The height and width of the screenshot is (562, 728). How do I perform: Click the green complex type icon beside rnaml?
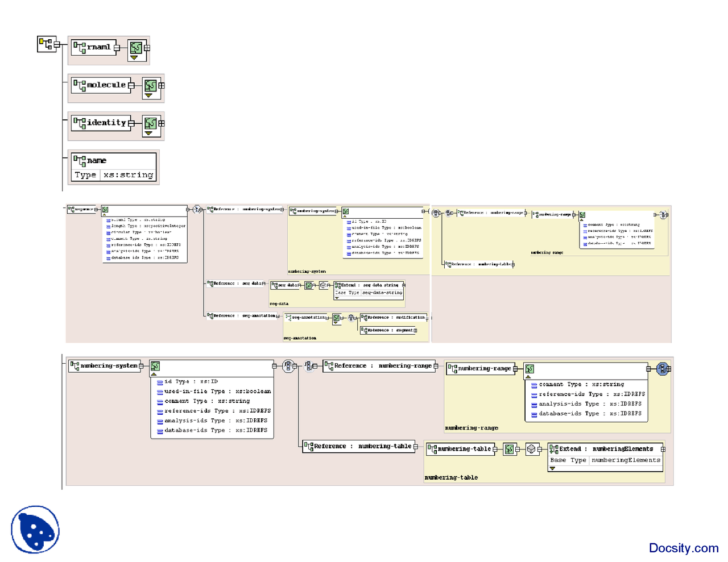coord(135,48)
